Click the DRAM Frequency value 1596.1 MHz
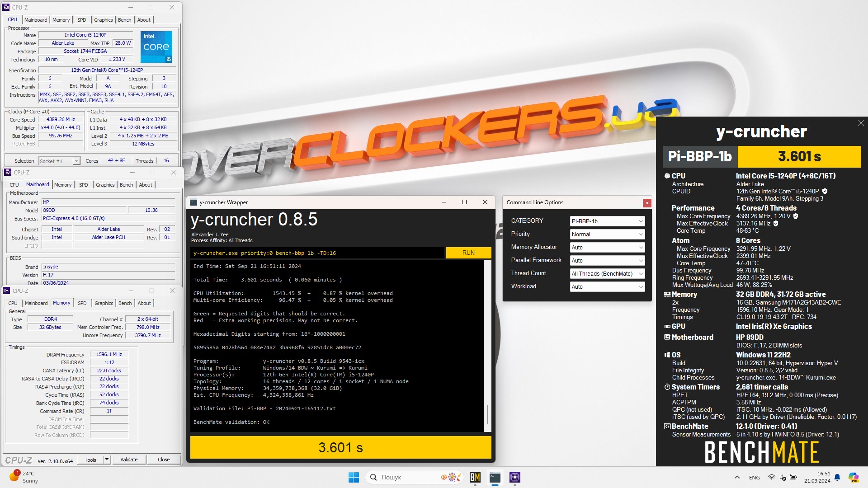Image resolution: width=868 pixels, height=488 pixels. [x=109, y=354]
